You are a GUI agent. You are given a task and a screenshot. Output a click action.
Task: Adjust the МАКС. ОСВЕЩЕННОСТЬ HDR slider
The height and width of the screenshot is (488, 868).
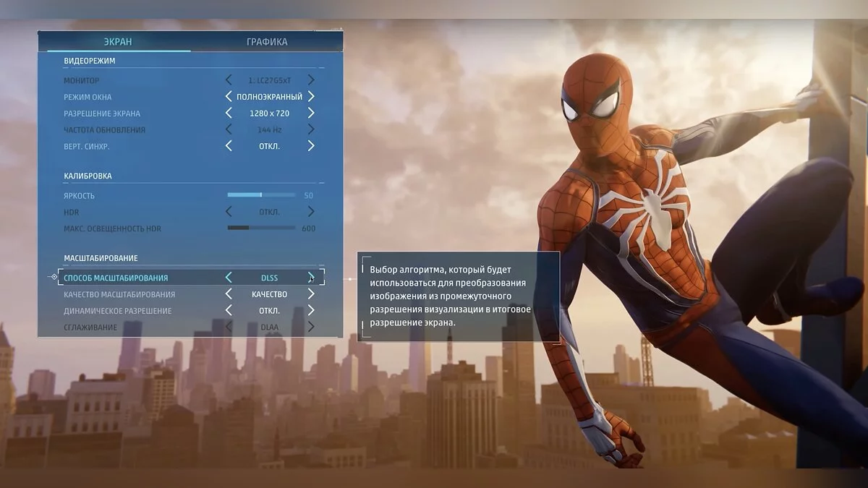[261, 228]
